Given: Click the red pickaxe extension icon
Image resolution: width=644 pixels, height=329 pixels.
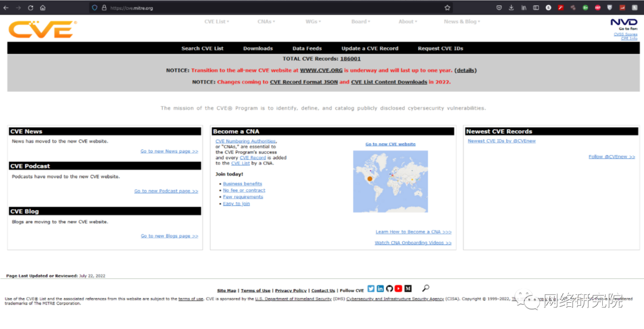Looking at the screenshot, I should pos(561,8).
